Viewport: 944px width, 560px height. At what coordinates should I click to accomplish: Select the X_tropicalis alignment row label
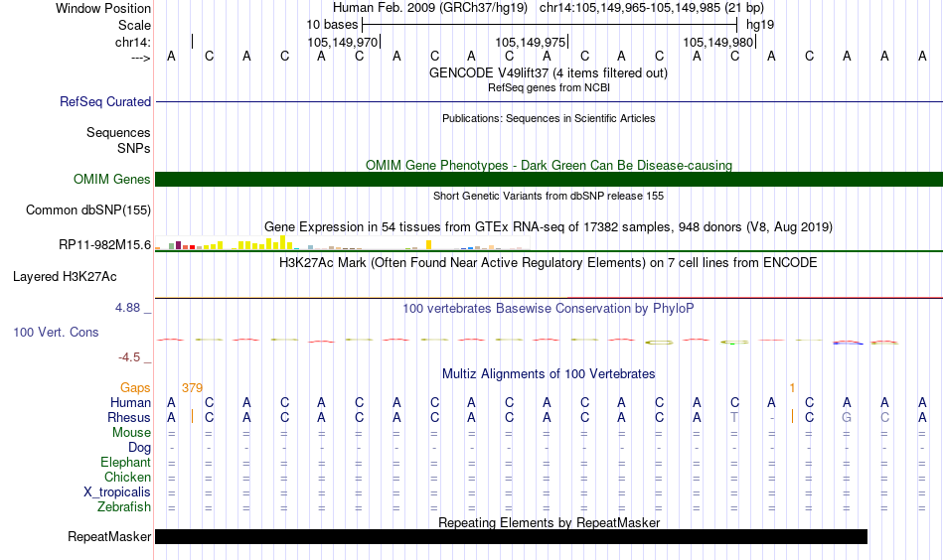[117, 492]
